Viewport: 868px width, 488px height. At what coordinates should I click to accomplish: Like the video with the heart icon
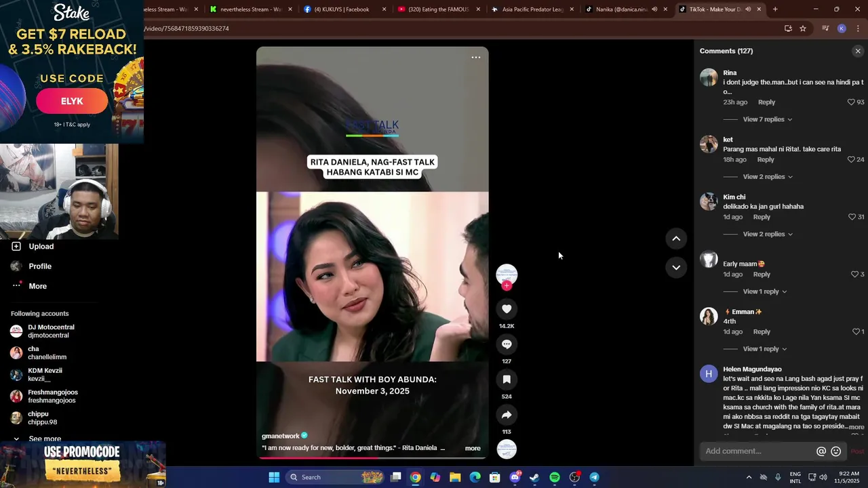pyautogui.click(x=507, y=309)
